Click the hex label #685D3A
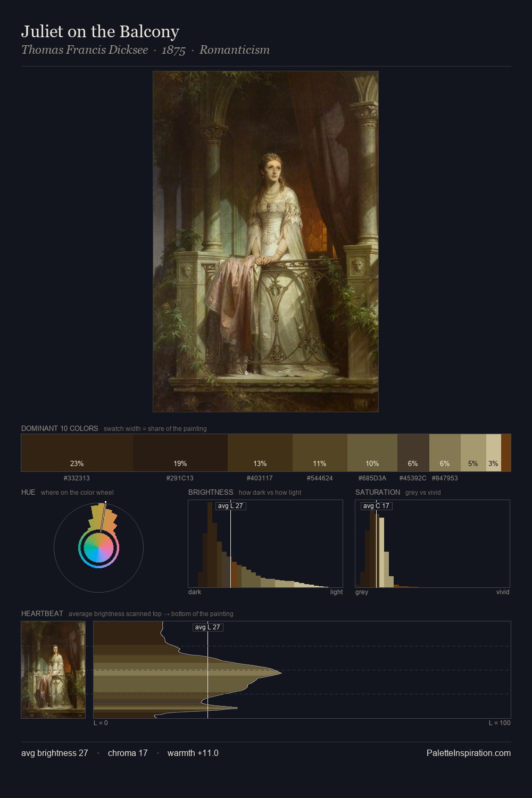This screenshot has width=532, height=798. pyautogui.click(x=372, y=478)
